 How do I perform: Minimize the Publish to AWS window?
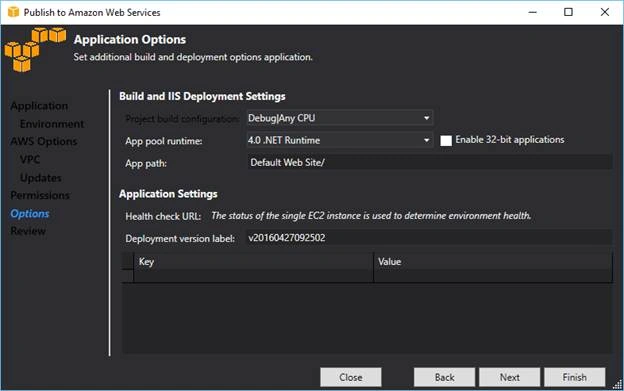(532, 12)
